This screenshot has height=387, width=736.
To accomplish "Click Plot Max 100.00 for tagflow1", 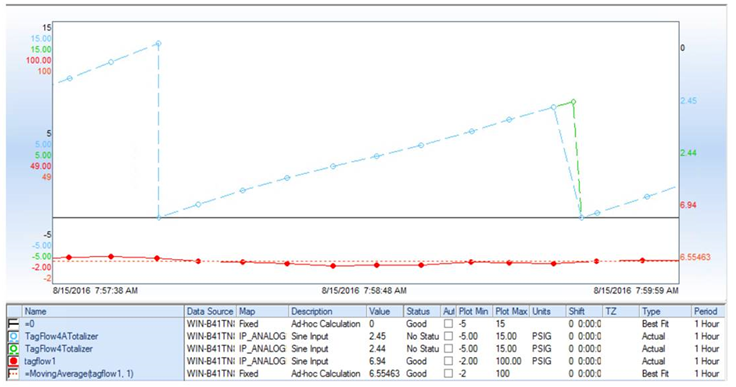I will [508, 361].
